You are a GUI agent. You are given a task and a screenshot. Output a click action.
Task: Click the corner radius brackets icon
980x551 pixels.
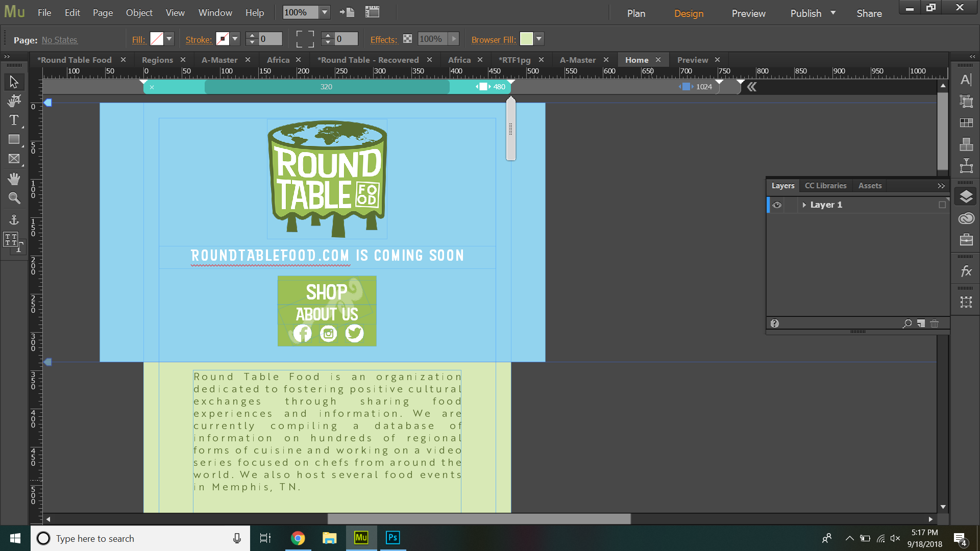pos(305,39)
